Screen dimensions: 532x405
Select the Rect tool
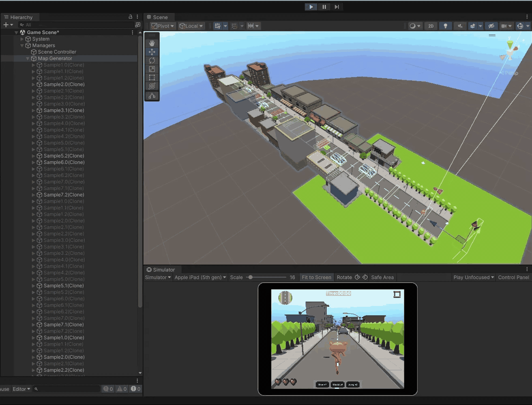point(152,78)
